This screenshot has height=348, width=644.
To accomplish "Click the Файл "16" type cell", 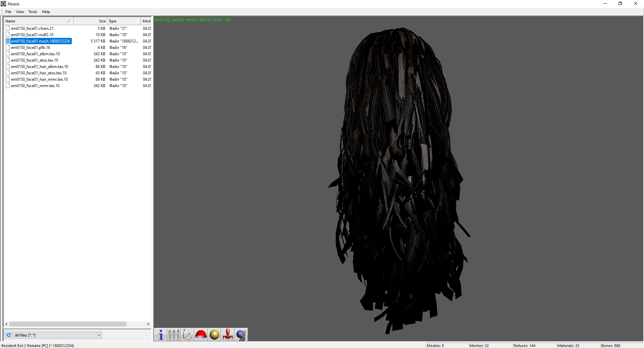I will point(118,48).
